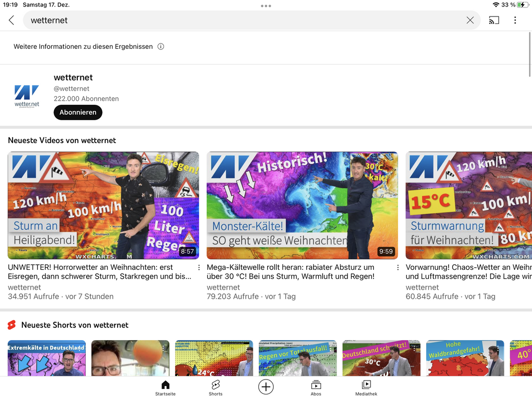Open the UNWETTER Horrorwetter video title
The width and height of the screenshot is (532, 399).
click(x=100, y=272)
